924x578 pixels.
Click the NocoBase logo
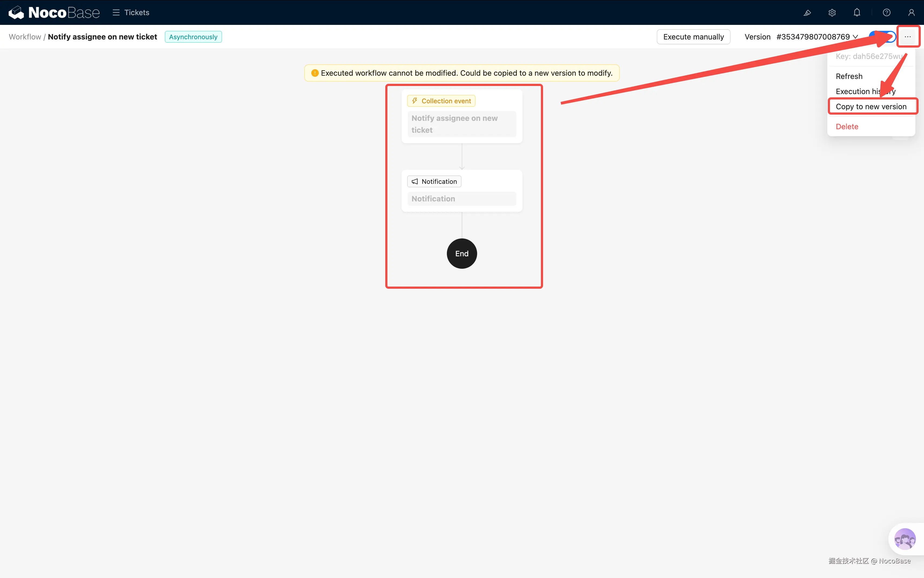[54, 13]
